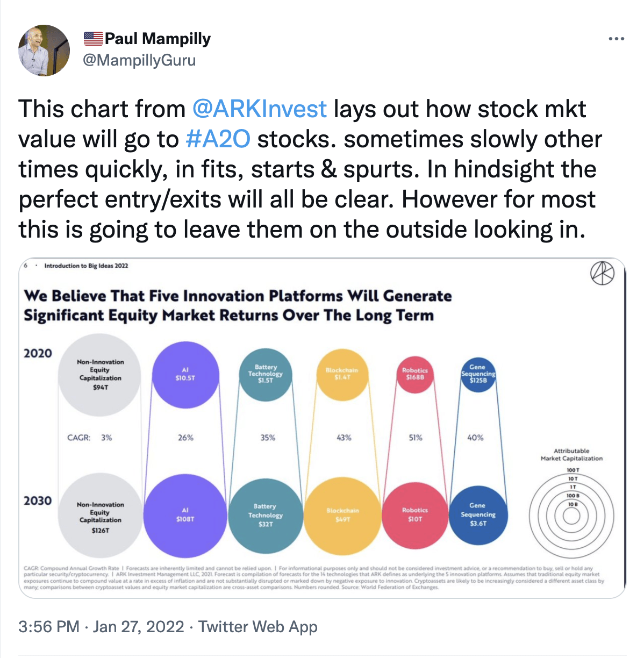This screenshot has width=644, height=658.
Task: Click the yellow Blockchain $49T circle
Action: pyautogui.click(x=342, y=515)
